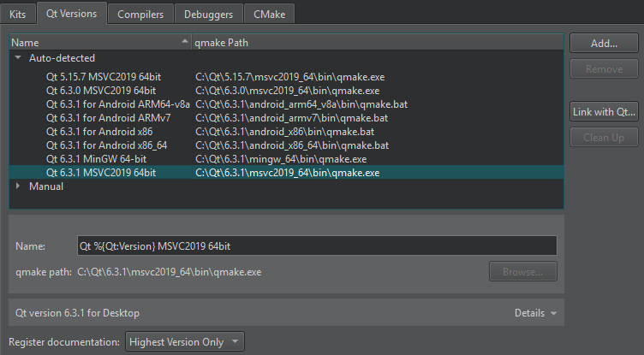Select Qt 6.3.1 for Android ARM64-v8a
644x355 pixels.
pyautogui.click(x=118, y=104)
